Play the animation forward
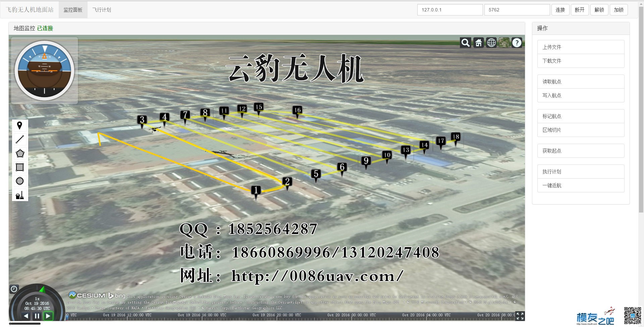This screenshot has height=327, width=644. [x=48, y=316]
